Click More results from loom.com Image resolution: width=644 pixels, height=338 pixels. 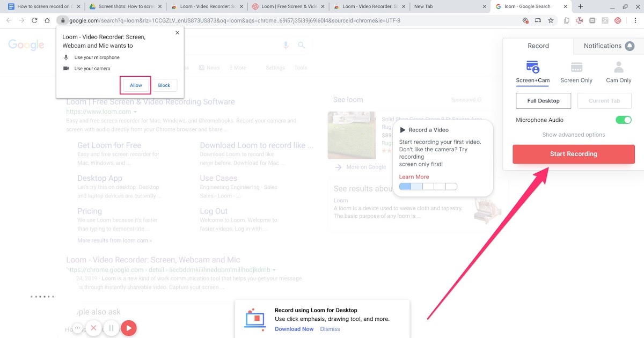[x=114, y=241]
